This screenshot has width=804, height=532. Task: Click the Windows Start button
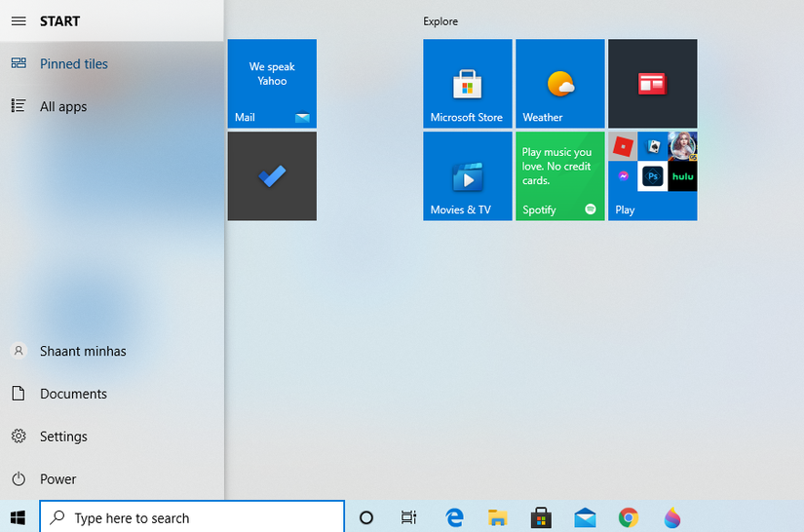click(x=18, y=517)
